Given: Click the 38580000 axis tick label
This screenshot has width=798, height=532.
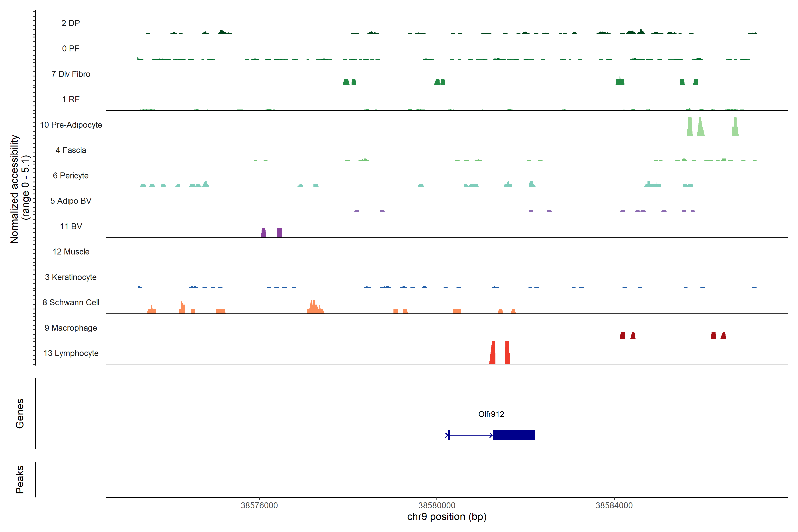Looking at the screenshot, I should point(437,506).
